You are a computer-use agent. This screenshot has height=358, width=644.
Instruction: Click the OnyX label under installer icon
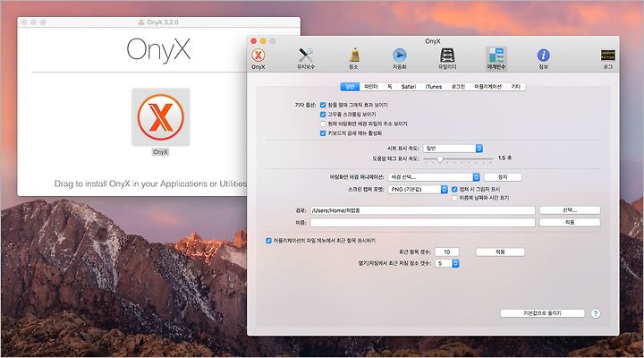[x=161, y=152]
